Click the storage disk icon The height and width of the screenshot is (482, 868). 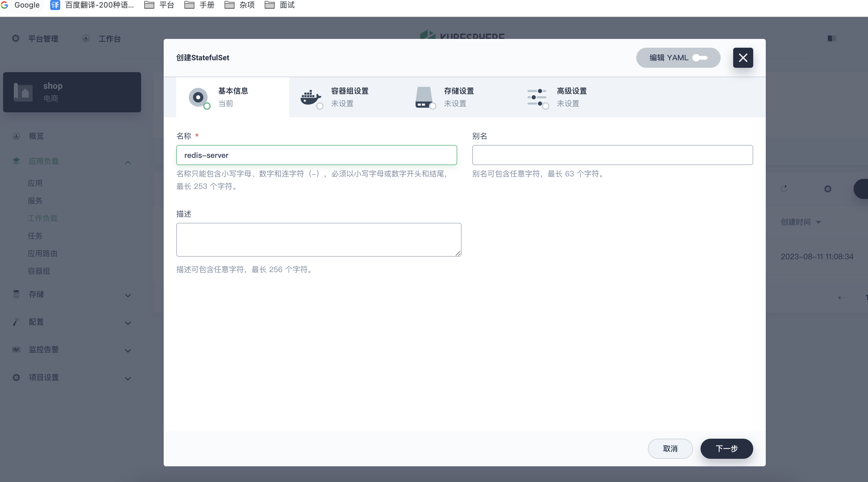point(424,98)
